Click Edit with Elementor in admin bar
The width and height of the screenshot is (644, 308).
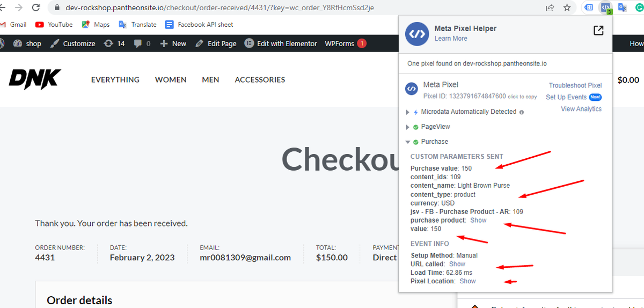pyautogui.click(x=281, y=43)
